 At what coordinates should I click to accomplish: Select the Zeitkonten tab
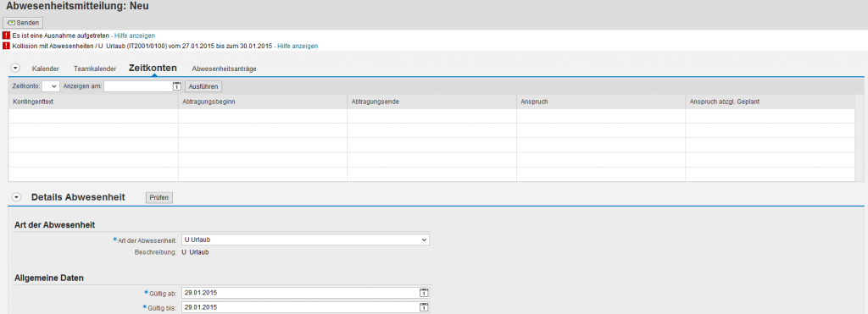pos(153,68)
